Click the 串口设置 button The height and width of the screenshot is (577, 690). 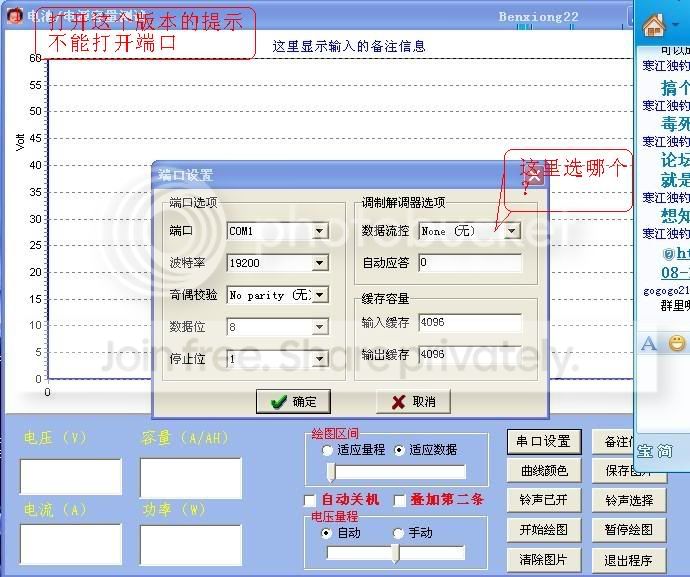543,441
